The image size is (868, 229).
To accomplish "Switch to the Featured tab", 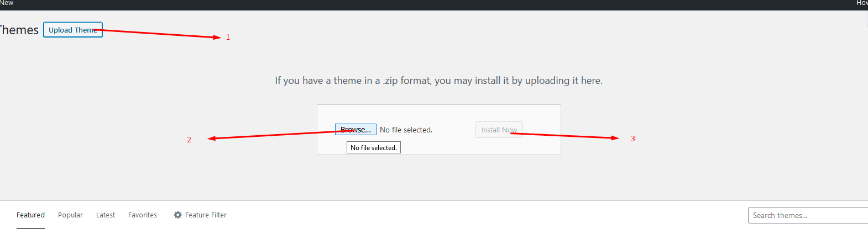I will [x=30, y=215].
